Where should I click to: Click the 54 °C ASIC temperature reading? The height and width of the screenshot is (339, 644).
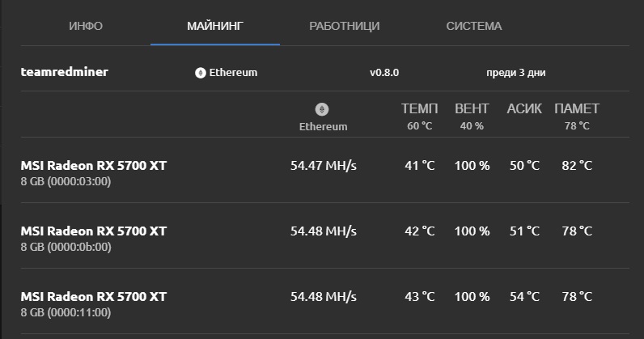524,296
